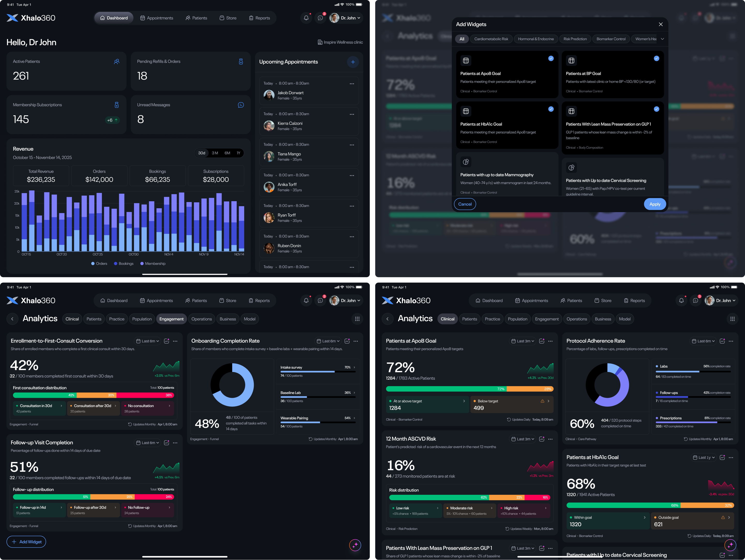Image resolution: width=745 pixels, height=560 pixels.
Task: Click Add Widget button
Action: 26,542
